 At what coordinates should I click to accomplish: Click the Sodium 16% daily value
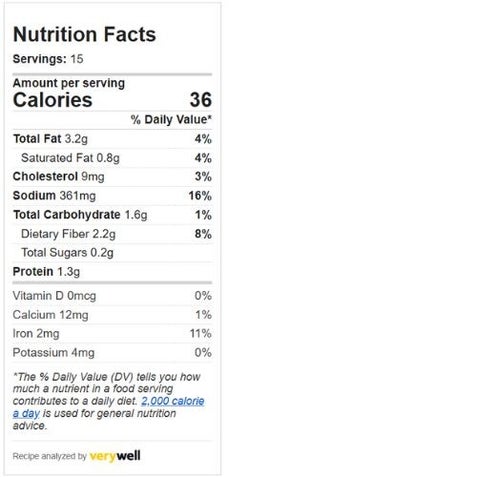[200, 195]
